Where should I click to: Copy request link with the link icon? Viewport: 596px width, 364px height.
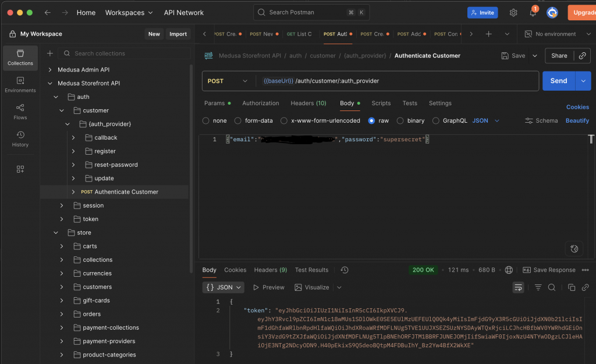(582, 56)
